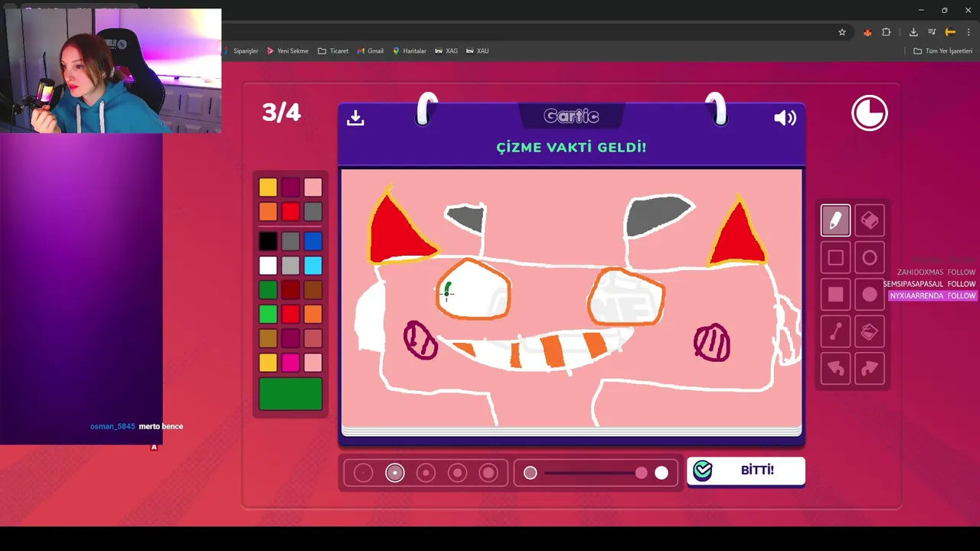Choose the empty ellipse shape tool

[x=870, y=258]
